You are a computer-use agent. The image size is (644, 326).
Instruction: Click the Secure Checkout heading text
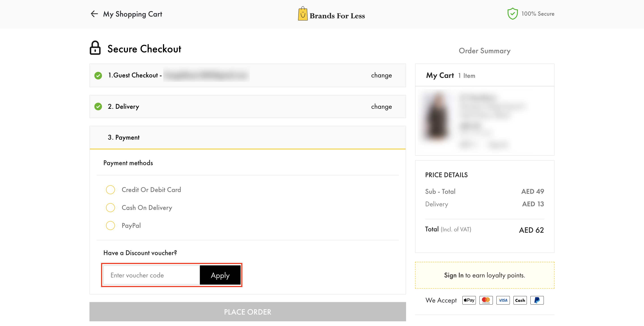[144, 49]
